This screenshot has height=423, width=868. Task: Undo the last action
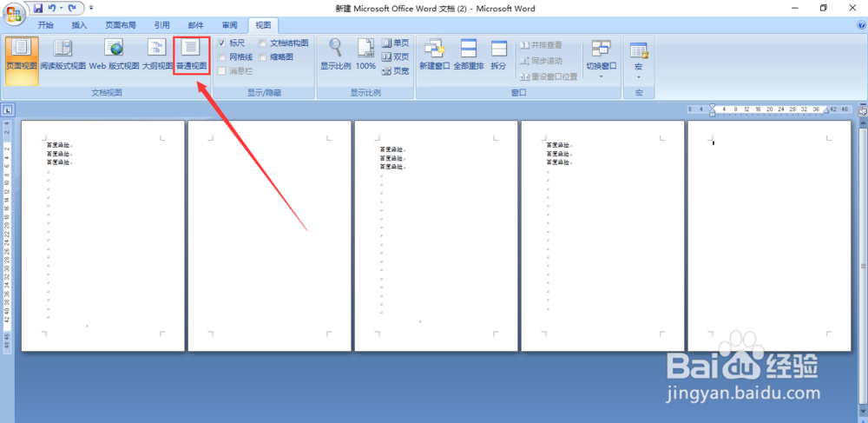[52, 9]
